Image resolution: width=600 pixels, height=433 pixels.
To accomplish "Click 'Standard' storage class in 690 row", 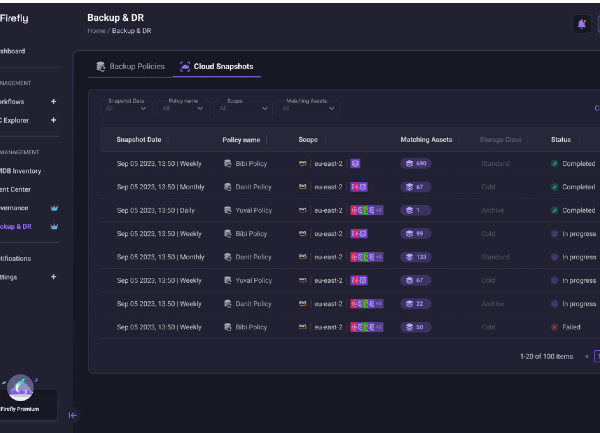I will coord(495,164).
